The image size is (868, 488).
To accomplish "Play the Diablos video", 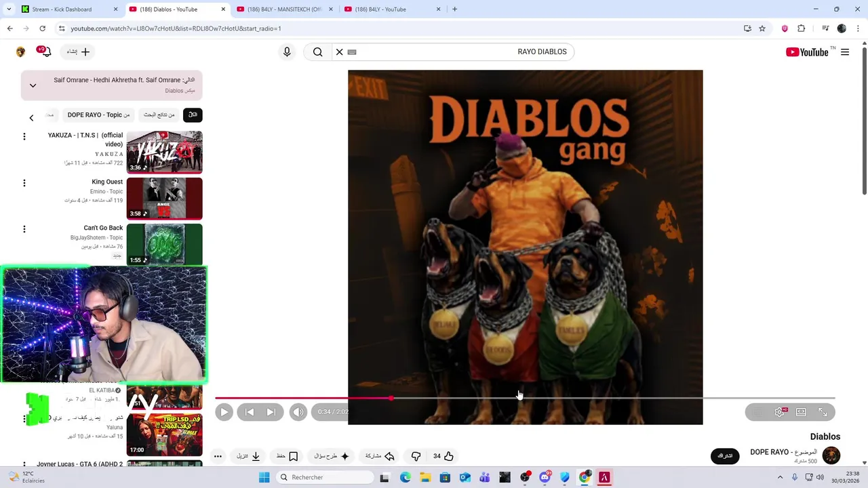I will coord(224,412).
